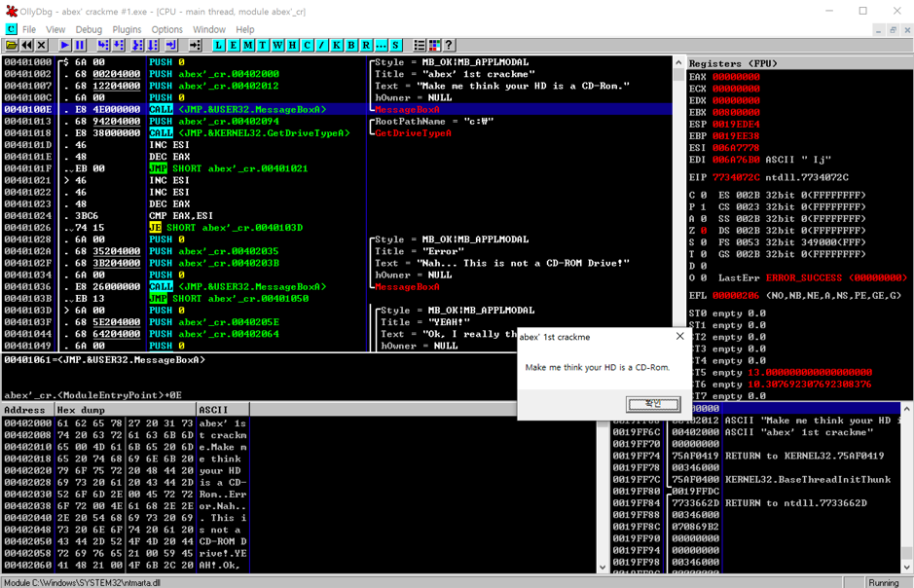The height and width of the screenshot is (588, 914).
Task: Click OK button in crackme message box
Action: point(653,403)
